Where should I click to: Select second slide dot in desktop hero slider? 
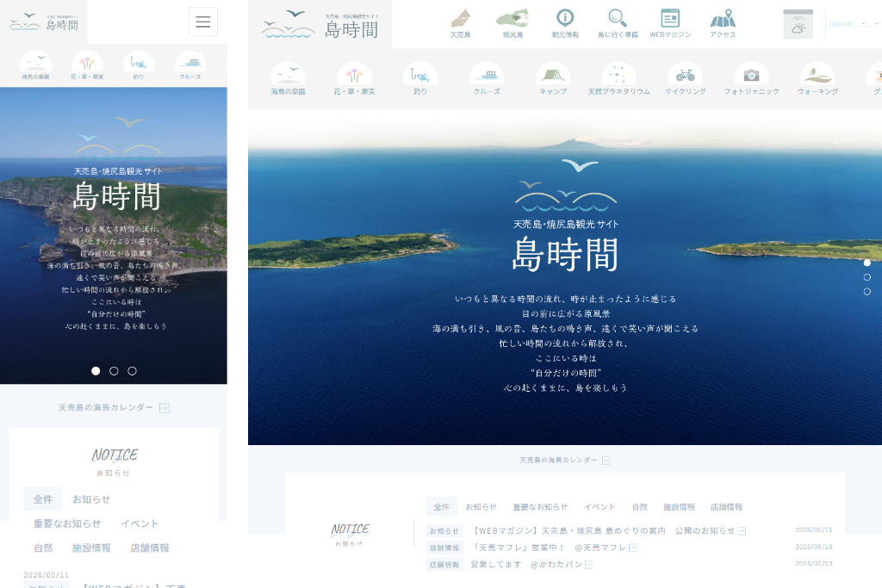[866, 277]
